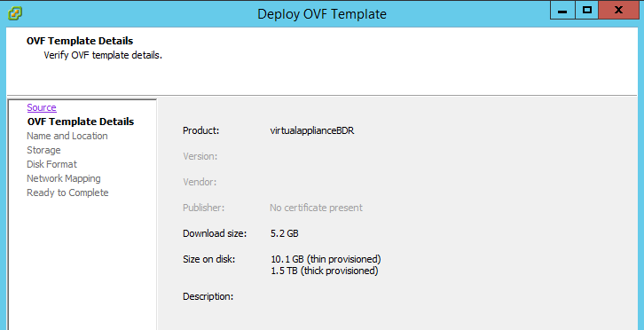Click the Verify OVF template details subtitle
The height and width of the screenshot is (330, 644).
click(x=103, y=55)
